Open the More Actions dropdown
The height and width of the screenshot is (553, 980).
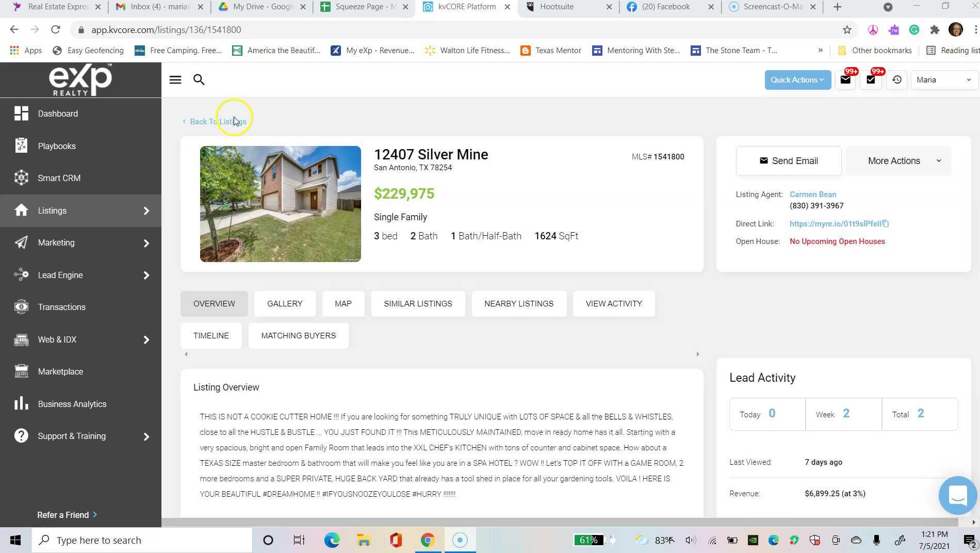tap(897, 160)
